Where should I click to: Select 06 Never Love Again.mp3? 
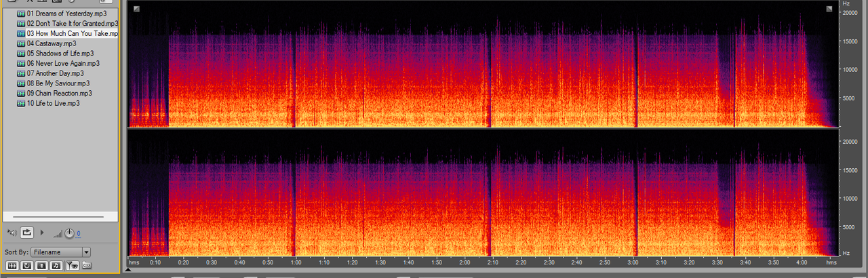coord(63,63)
